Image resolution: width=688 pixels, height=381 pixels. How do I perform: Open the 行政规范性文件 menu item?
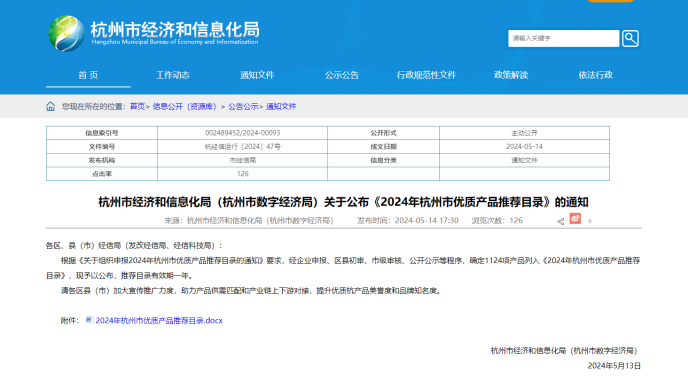[426, 75]
